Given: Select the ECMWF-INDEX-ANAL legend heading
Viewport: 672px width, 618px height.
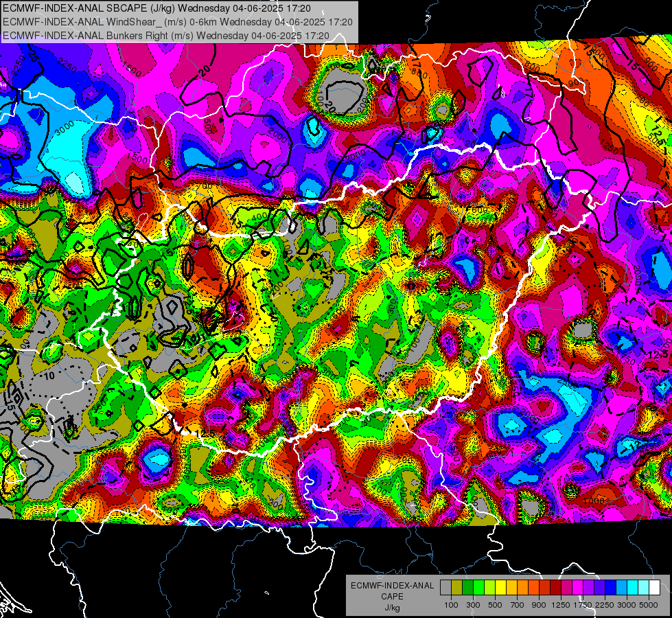Looking at the screenshot, I should click(x=392, y=586).
